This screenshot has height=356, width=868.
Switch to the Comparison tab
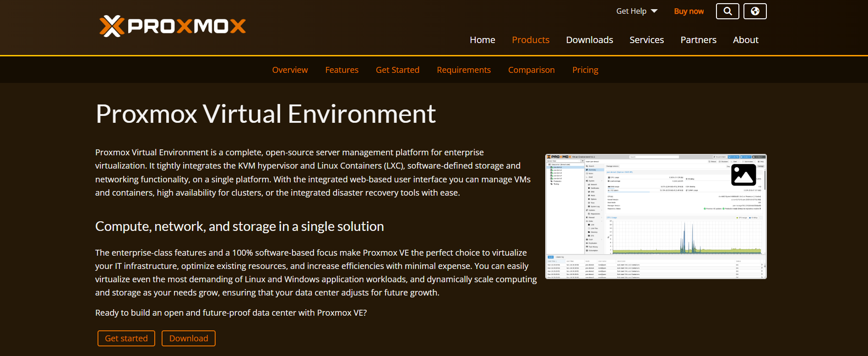click(532, 70)
